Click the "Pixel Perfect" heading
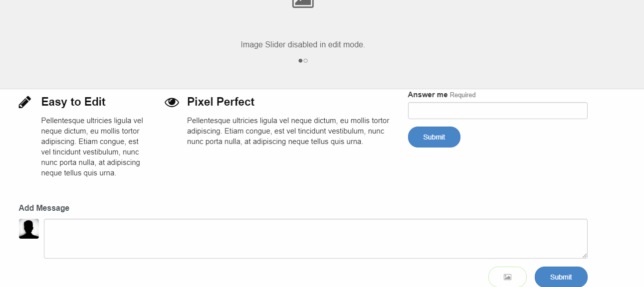644x287 pixels. [221, 102]
